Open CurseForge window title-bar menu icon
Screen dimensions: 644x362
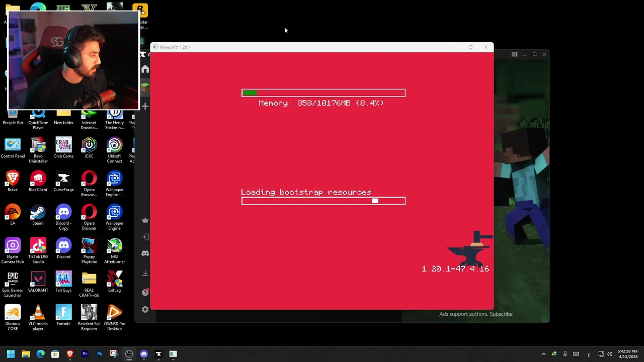point(514,54)
